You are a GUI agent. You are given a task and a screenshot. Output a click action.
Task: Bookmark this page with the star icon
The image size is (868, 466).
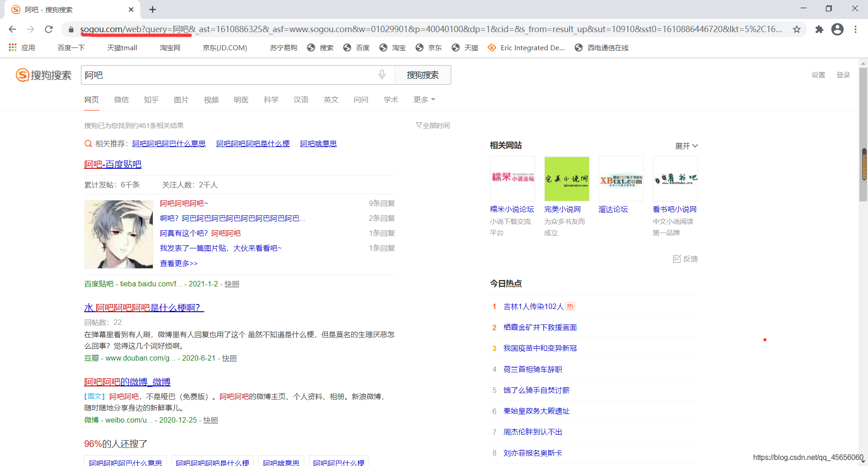pos(797,29)
